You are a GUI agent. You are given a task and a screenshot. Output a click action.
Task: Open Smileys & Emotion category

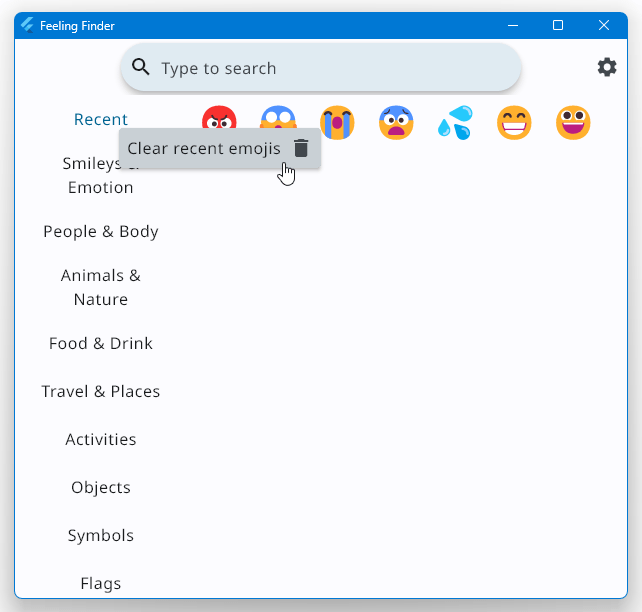[x=101, y=175]
